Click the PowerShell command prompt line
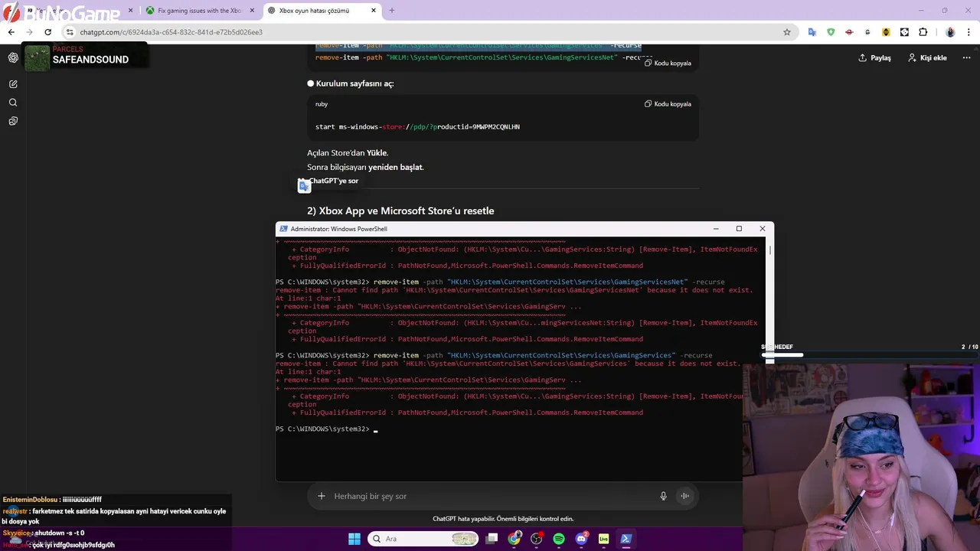The image size is (980, 551). click(x=326, y=429)
